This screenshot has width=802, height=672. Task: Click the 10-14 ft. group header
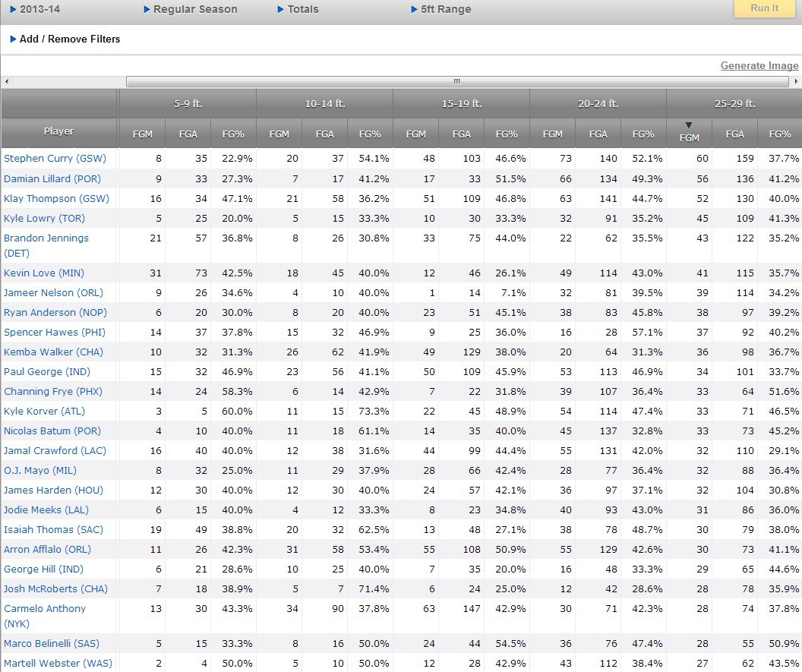pos(325,104)
